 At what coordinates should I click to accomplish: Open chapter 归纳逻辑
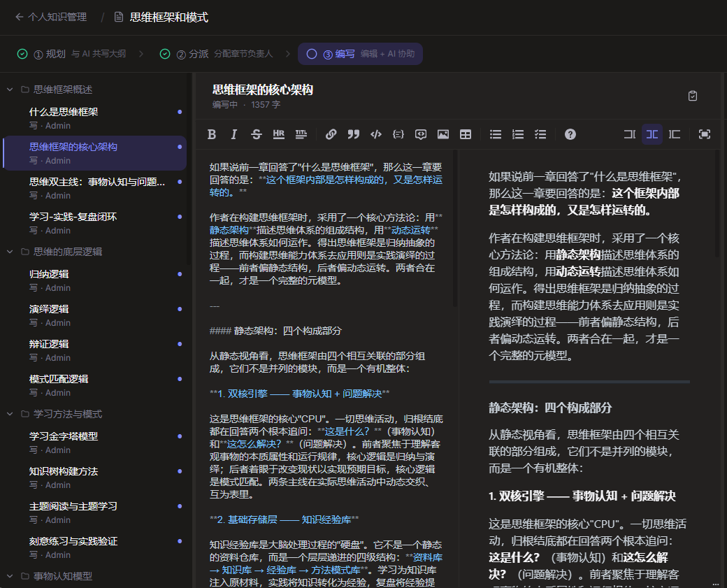[x=94, y=280]
